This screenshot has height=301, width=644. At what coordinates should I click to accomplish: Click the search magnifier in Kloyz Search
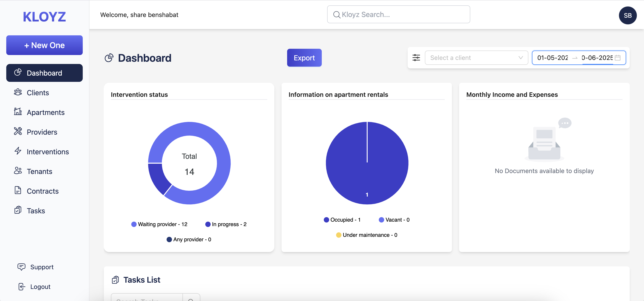point(337,15)
